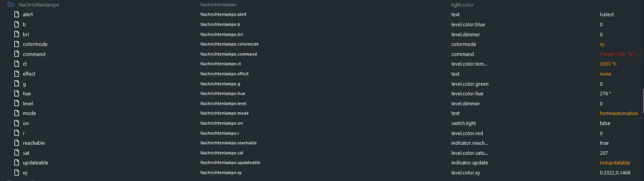Click the effect state file icon

(17, 74)
